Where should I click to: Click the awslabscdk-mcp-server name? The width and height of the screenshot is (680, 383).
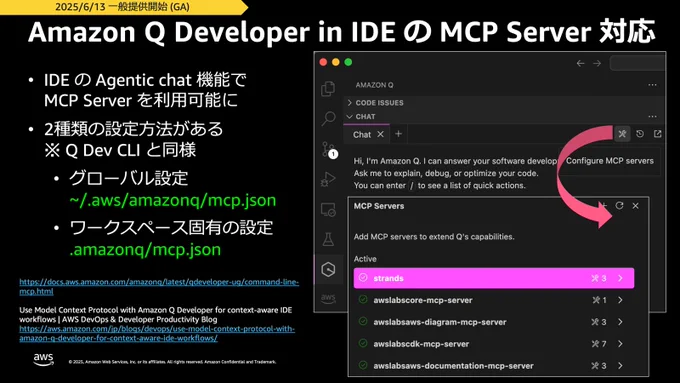coord(421,344)
